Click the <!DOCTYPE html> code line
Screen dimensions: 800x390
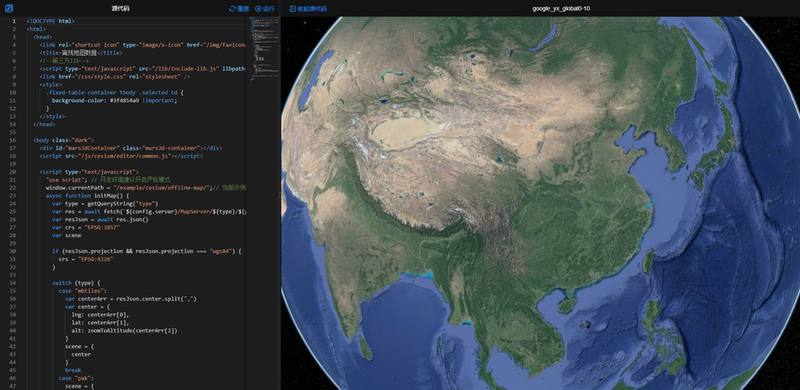click(51, 21)
